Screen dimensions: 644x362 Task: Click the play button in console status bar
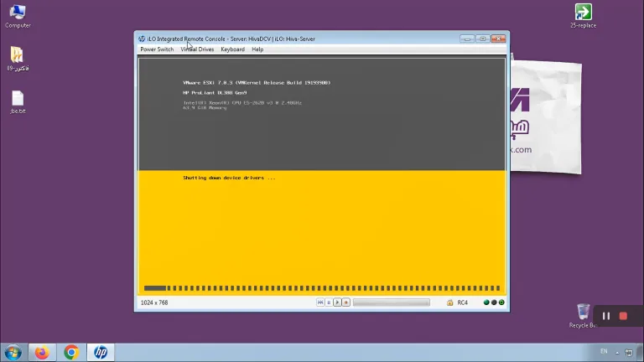tap(337, 303)
